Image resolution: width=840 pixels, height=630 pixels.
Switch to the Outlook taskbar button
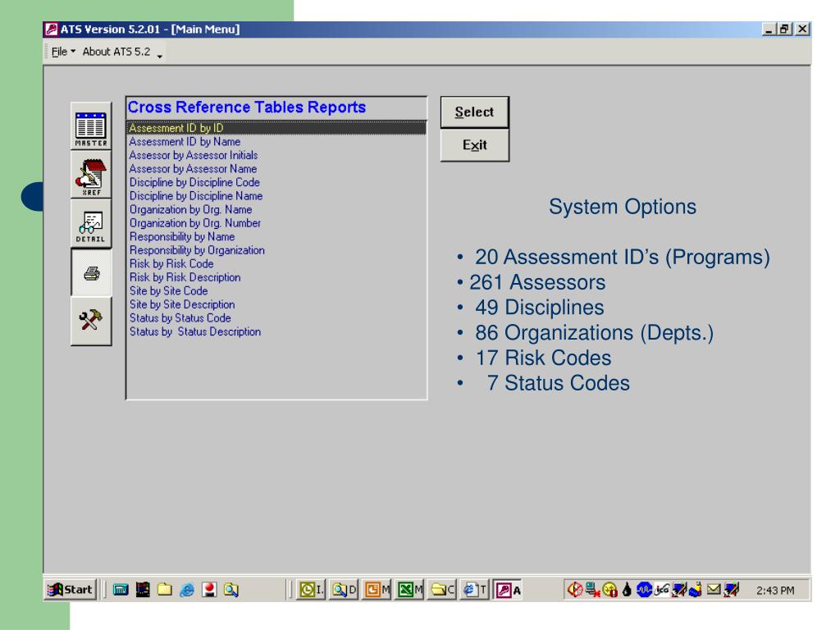click(x=311, y=590)
